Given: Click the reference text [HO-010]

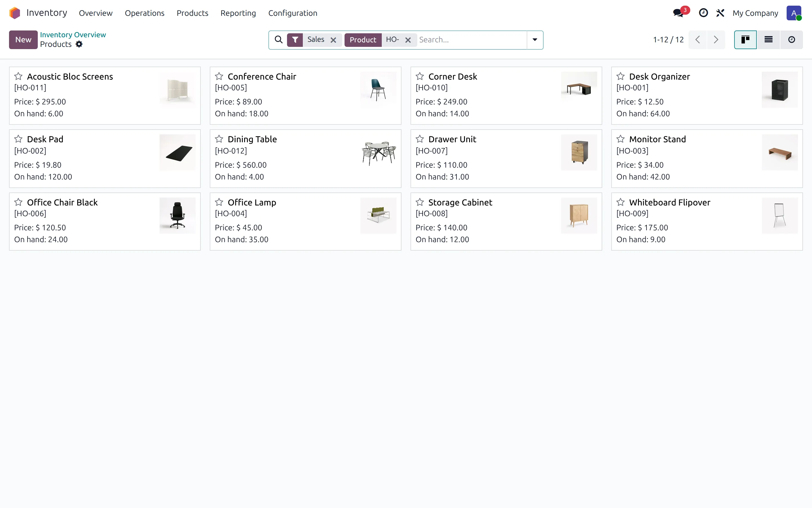Looking at the screenshot, I should pos(431,88).
